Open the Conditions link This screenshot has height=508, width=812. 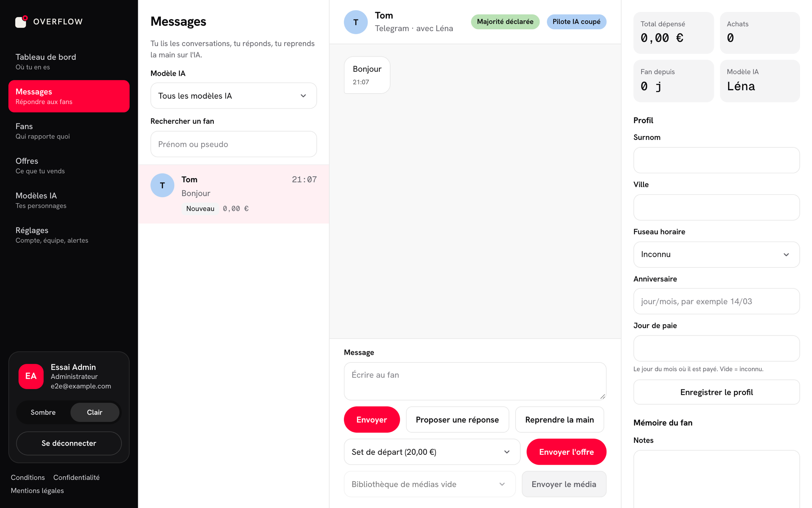pos(28,477)
